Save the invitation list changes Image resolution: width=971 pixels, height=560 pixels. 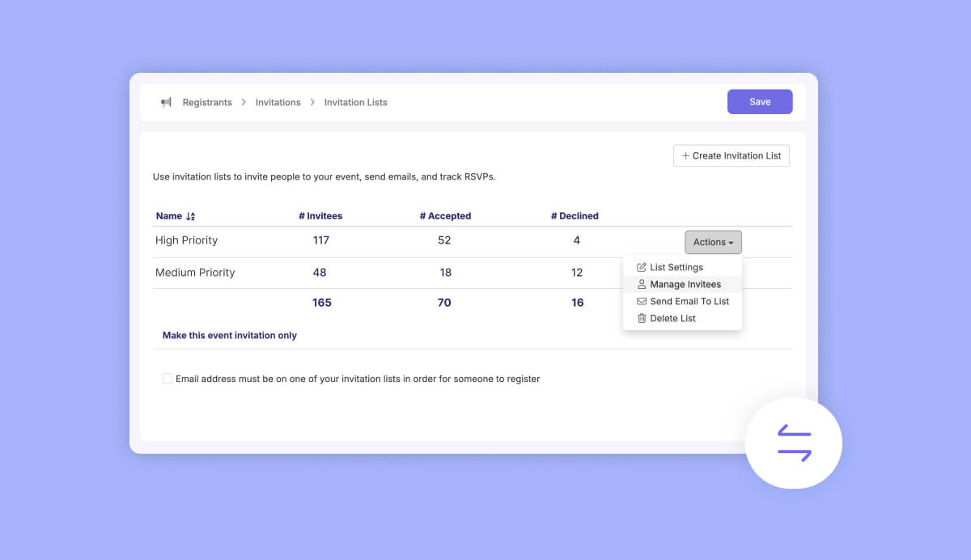[x=759, y=102]
